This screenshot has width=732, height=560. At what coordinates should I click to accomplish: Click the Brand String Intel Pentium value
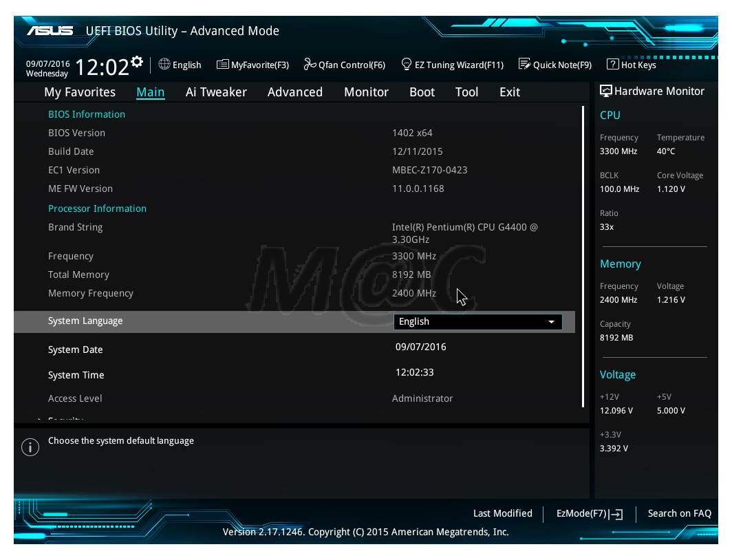pos(465,233)
